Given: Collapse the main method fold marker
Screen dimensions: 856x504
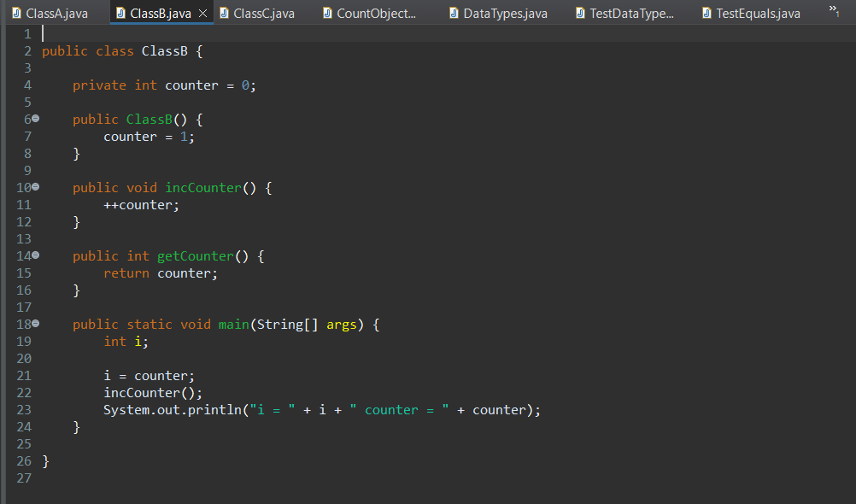Looking at the screenshot, I should pos(35,324).
